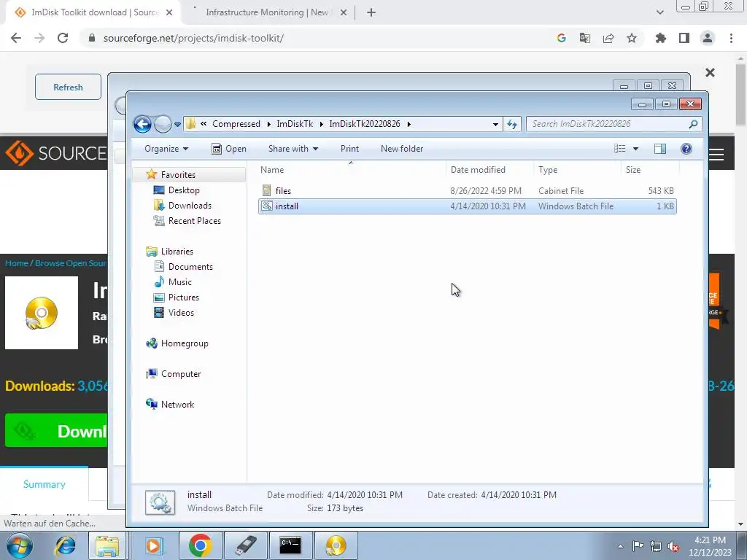Image resolution: width=747 pixels, height=560 pixels.
Task: Create a New folder
Action: [402, 149]
